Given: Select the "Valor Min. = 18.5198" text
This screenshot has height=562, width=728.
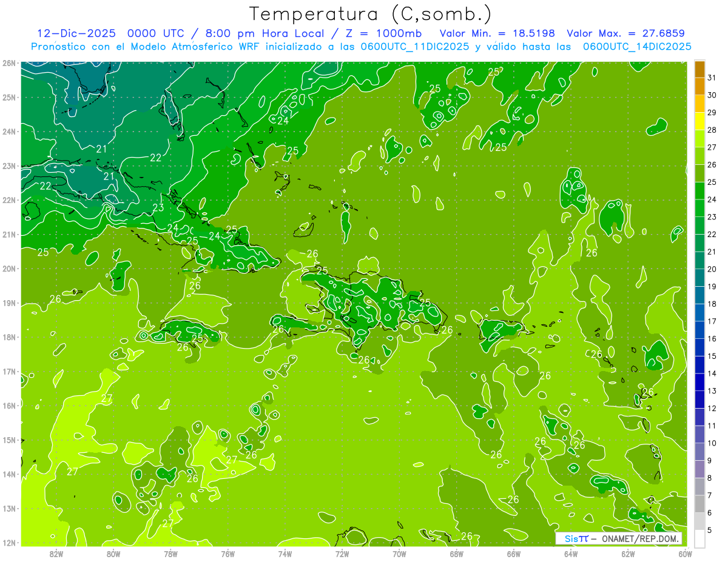Looking at the screenshot, I should point(496,33).
